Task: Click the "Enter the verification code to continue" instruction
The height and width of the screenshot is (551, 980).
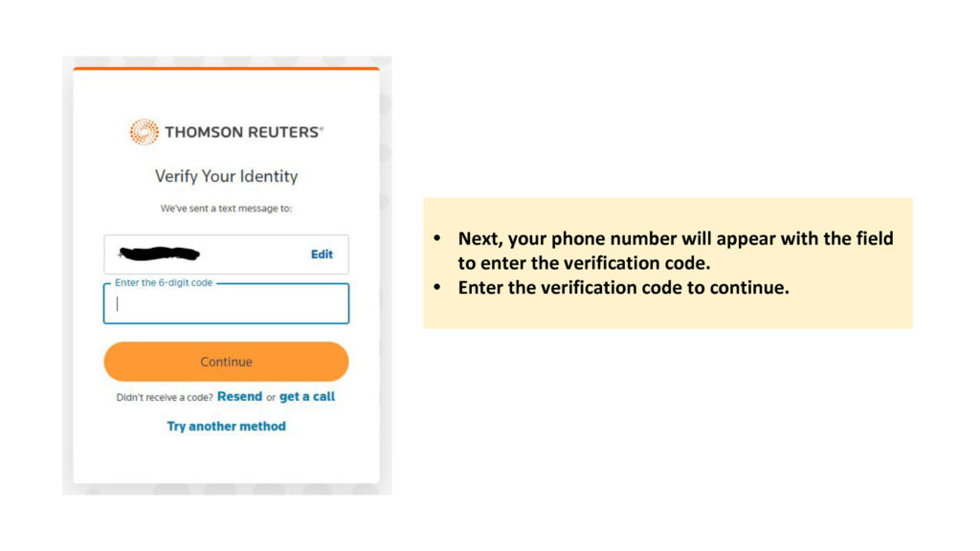Action: coord(623,287)
